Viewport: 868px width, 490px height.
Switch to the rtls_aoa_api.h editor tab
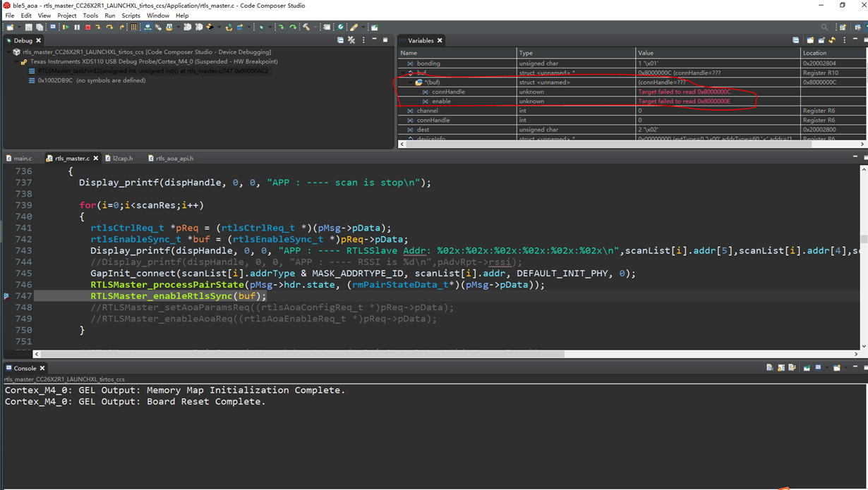[174, 159]
